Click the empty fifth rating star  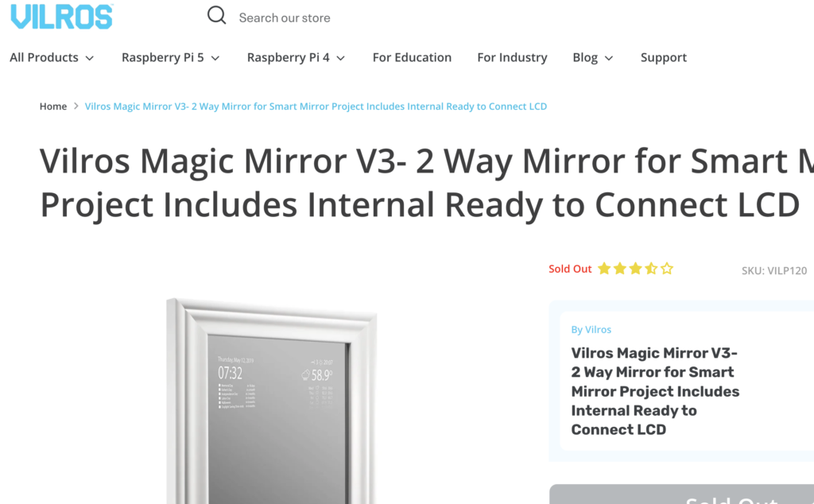[667, 269]
